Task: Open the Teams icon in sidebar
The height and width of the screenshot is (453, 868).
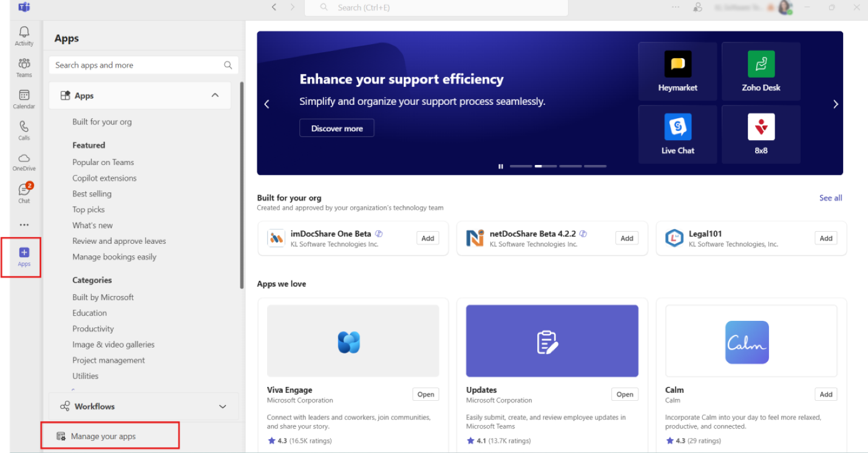Action: pos(24,67)
